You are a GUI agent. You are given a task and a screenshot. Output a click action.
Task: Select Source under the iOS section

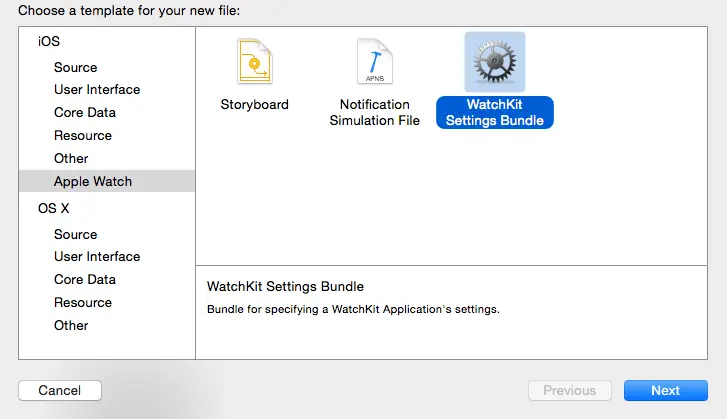[75, 67]
